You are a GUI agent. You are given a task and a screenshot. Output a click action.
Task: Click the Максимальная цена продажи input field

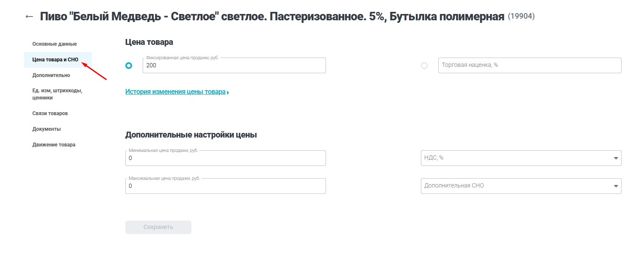pyautogui.click(x=224, y=186)
